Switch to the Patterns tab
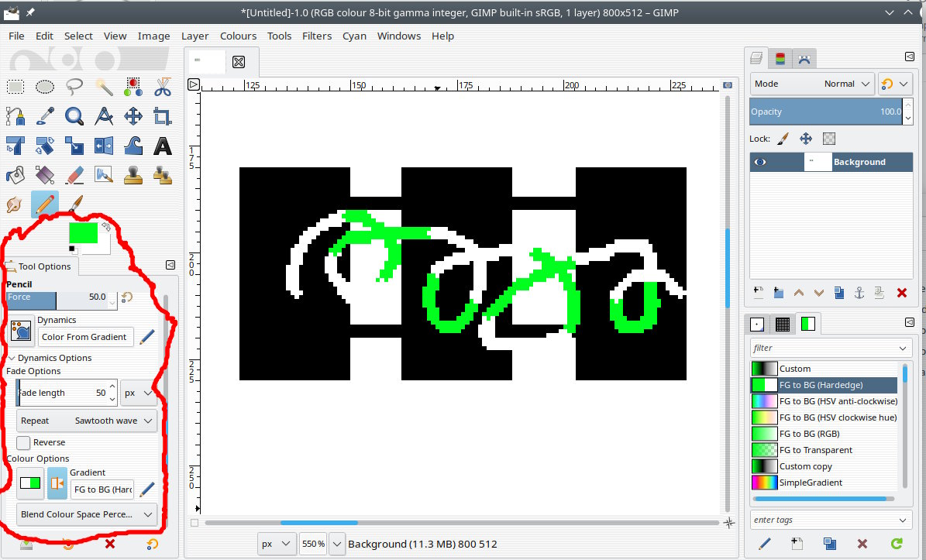This screenshot has width=926, height=560. (783, 324)
